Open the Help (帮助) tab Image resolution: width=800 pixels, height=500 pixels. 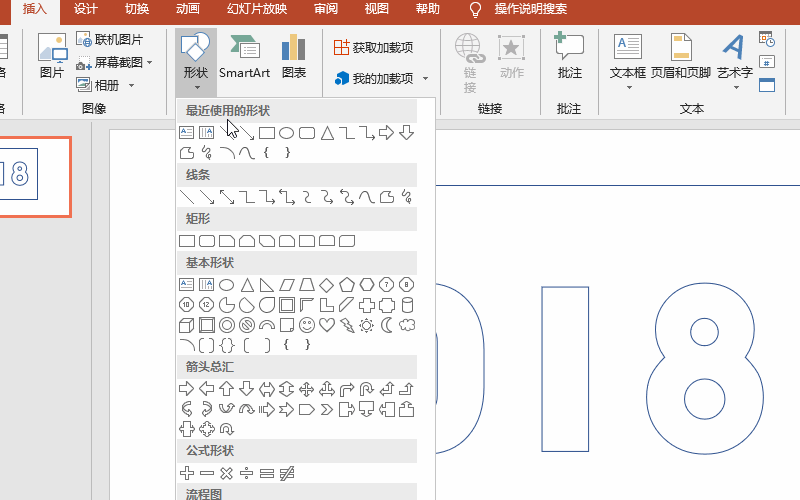tap(428, 9)
